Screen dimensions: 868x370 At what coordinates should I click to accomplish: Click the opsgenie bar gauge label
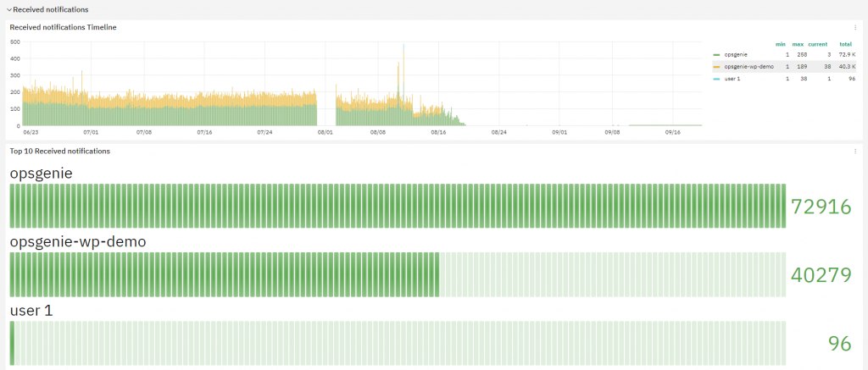click(42, 174)
